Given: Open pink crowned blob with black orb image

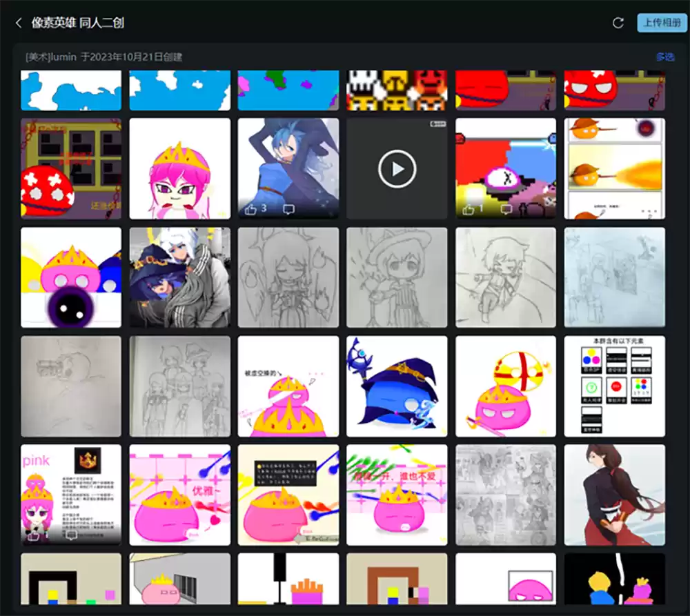Looking at the screenshot, I should pyautogui.click(x=71, y=277).
